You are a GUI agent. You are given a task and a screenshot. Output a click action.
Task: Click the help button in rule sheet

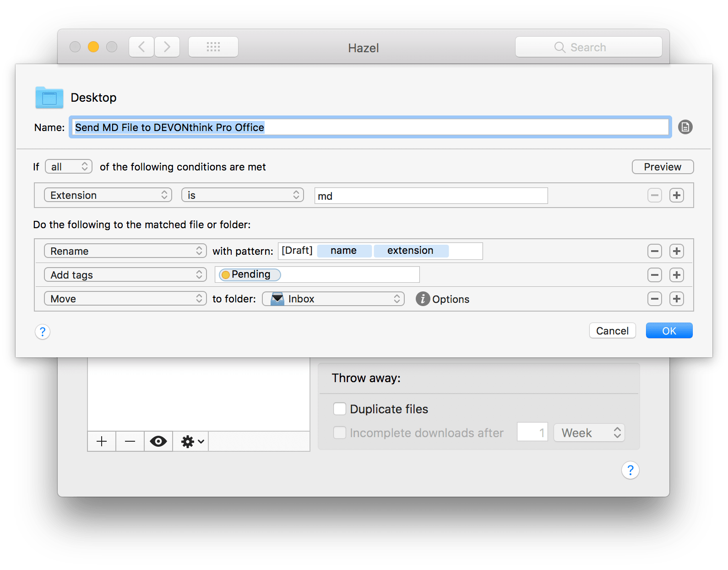43,331
